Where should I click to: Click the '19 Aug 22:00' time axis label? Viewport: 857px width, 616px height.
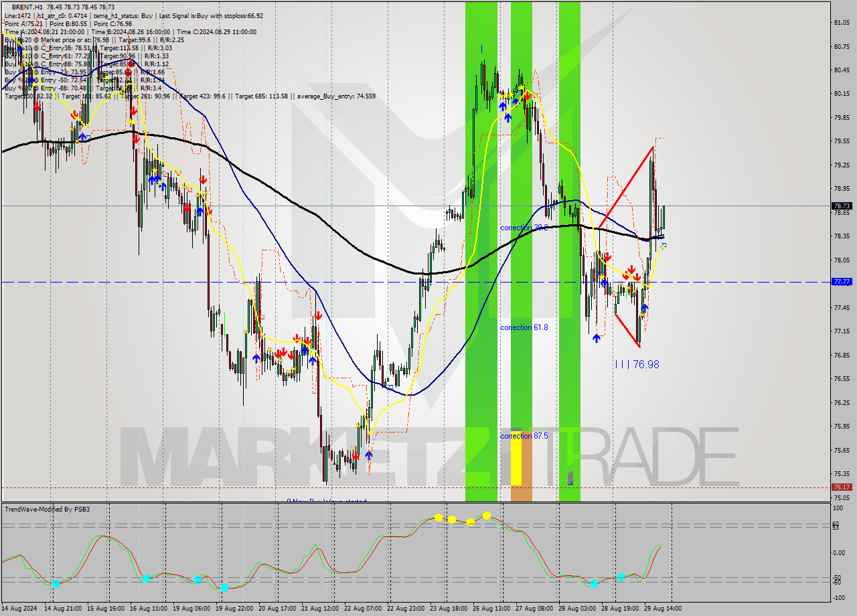(235, 609)
